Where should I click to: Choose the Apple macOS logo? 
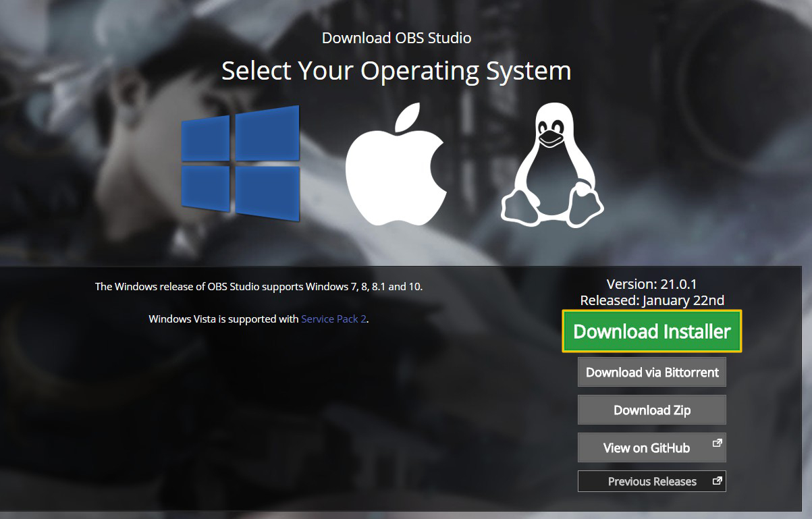[x=396, y=164]
